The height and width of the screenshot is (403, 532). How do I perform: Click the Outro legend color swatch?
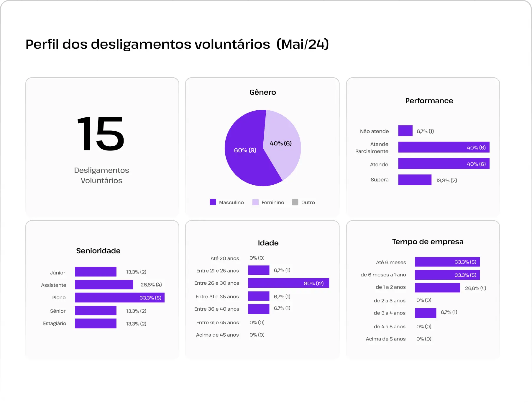click(x=295, y=202)
